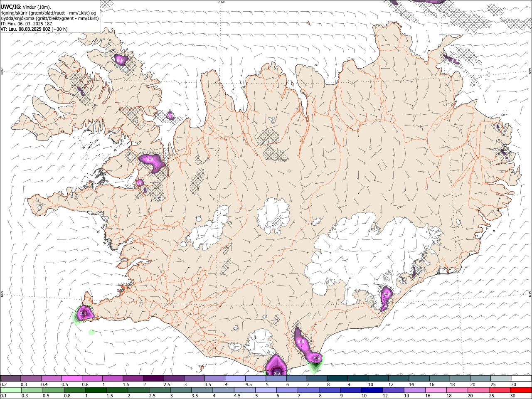
Task: Click the '0.1' label on the rain legend
Action: 3,396
